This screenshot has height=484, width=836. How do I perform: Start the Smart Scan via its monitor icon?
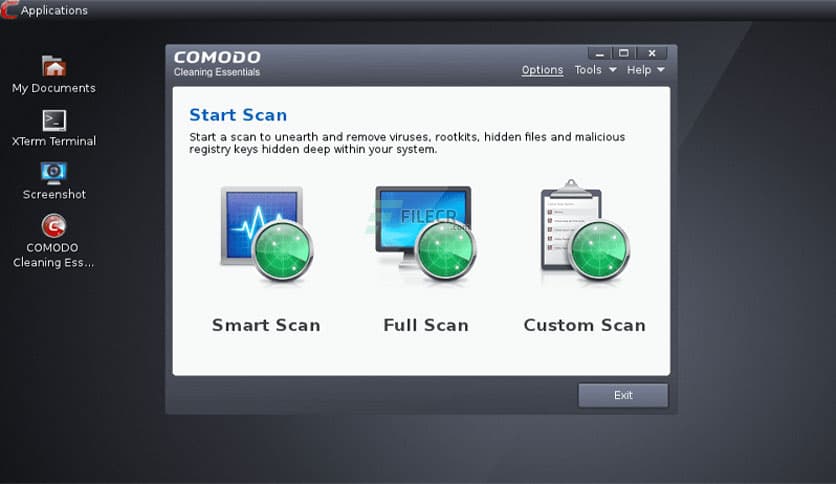pos(267,233)
